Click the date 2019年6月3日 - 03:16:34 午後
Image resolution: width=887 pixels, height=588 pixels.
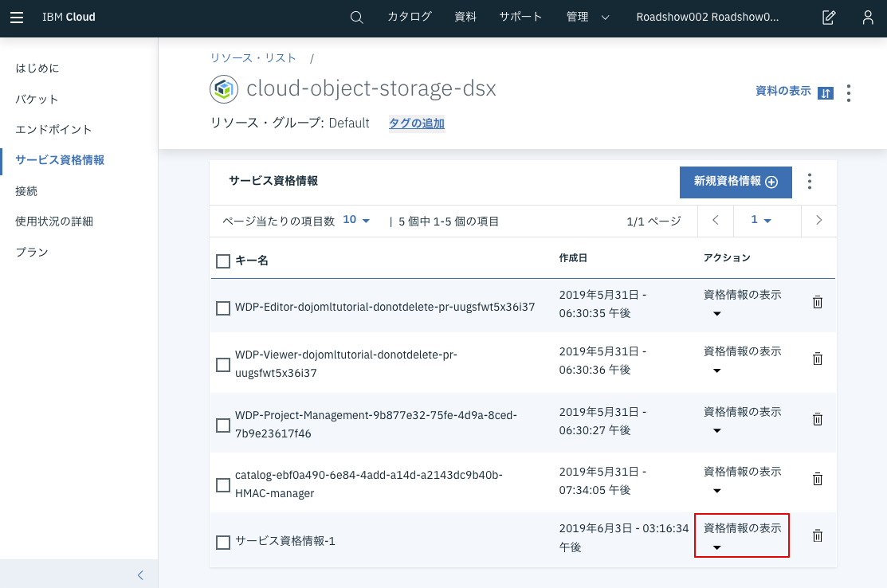coord(624,538)
